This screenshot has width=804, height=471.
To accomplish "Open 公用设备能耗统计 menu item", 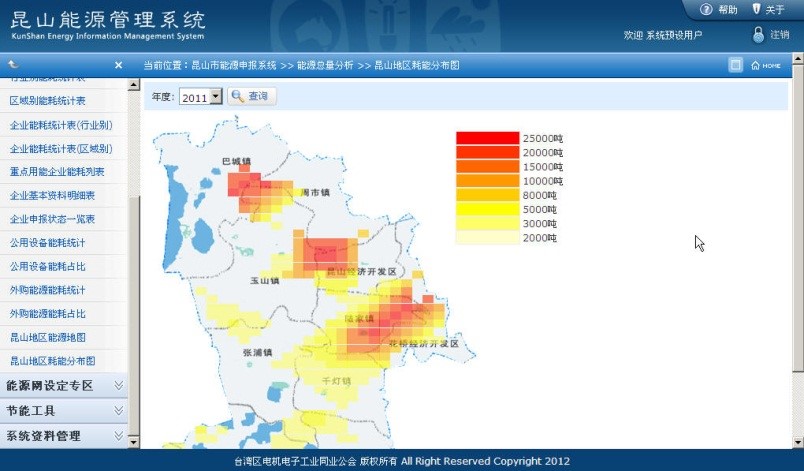I will tap(47, 243).
